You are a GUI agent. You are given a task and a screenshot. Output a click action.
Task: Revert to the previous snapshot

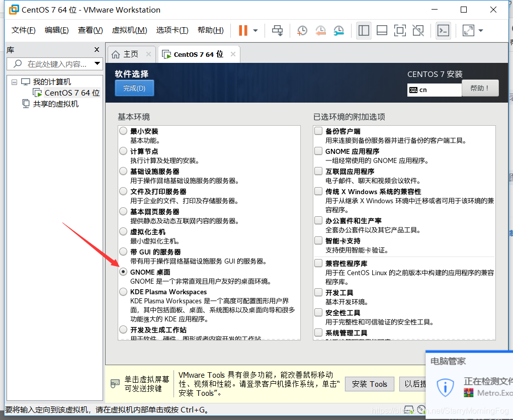(x=320, y=30)
